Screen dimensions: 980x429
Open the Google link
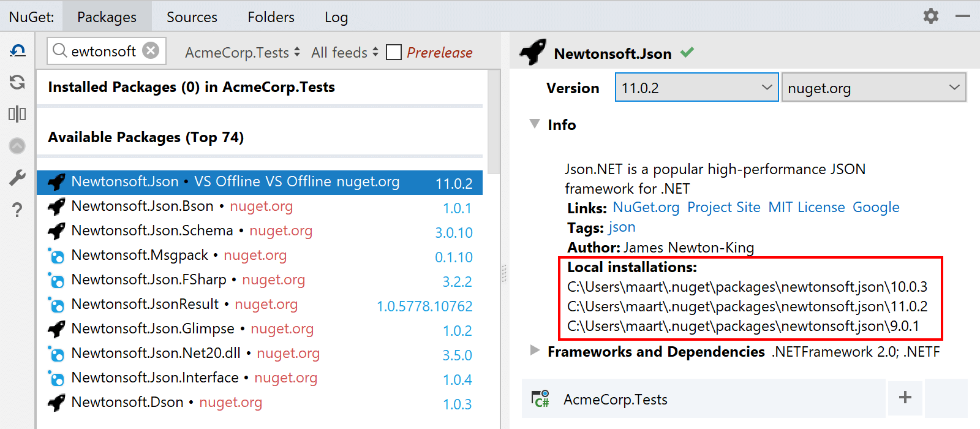tap(876, 208)
